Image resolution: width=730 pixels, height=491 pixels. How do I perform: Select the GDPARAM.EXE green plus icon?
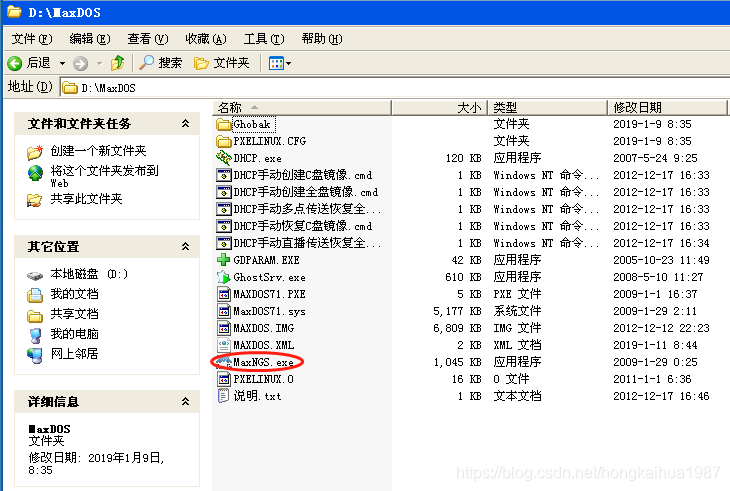pos(224,260)
